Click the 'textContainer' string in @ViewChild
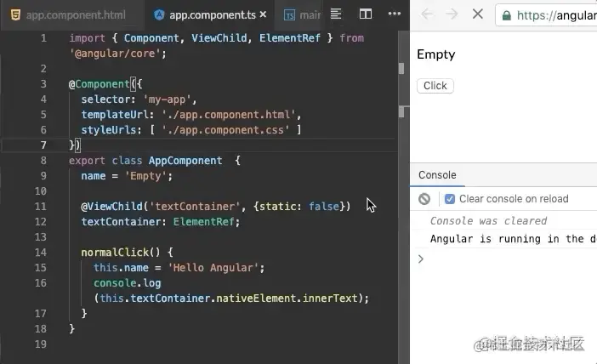The width and height of the screenshot is (597, 364). coord(195,207)
